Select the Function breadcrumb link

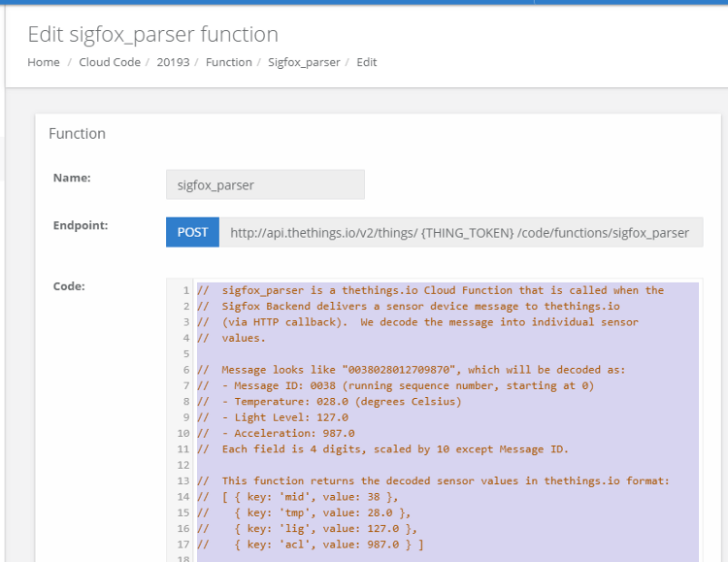229,62
